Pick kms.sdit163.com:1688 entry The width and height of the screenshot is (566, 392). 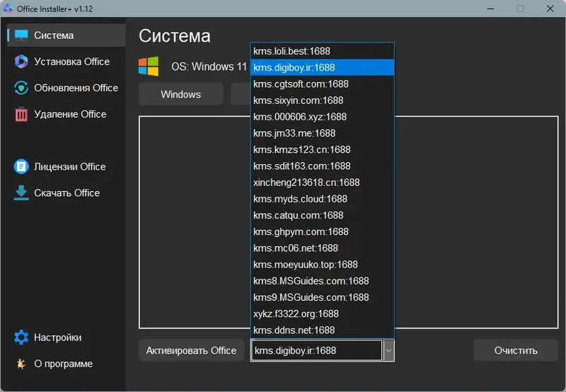[323, 166]
